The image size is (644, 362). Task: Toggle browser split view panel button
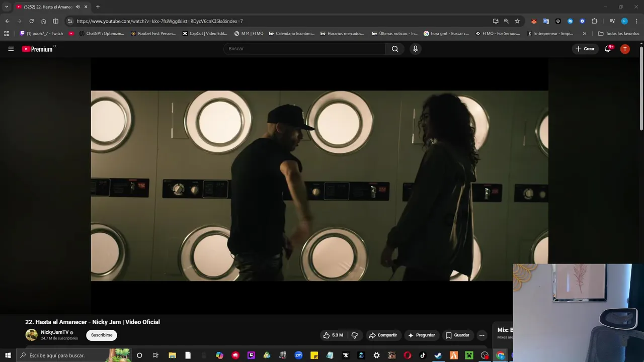(x=55, y=21)
